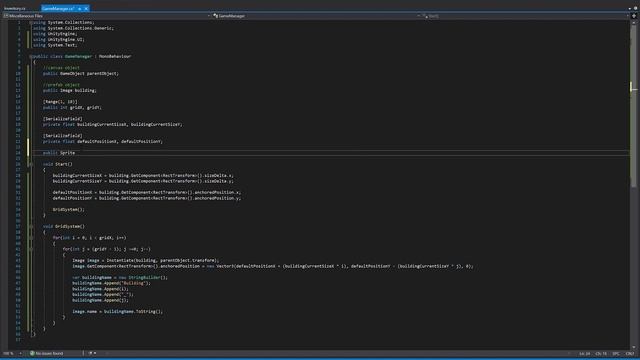Click the '//prefab object' comment
Screen dimensions: 640x360
(61, 85)
